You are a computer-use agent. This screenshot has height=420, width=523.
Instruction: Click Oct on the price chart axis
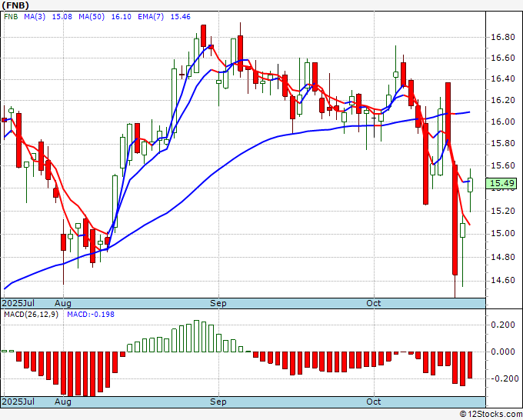[373, 303]
